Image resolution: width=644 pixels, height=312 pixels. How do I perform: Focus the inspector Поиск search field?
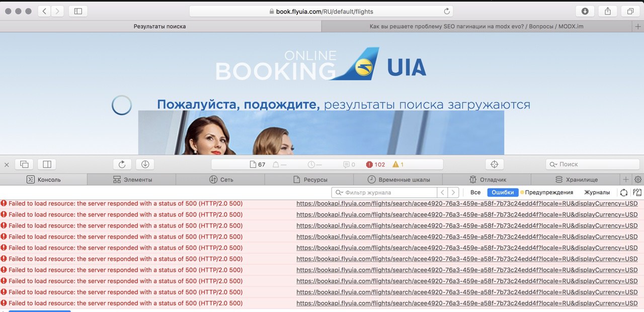[593, 164]
